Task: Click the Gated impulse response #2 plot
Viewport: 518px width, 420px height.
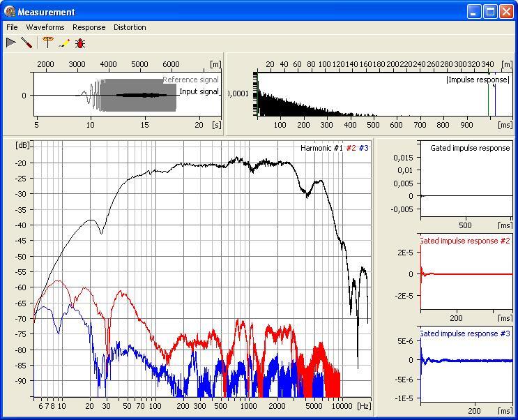Action: click(466, 273)
